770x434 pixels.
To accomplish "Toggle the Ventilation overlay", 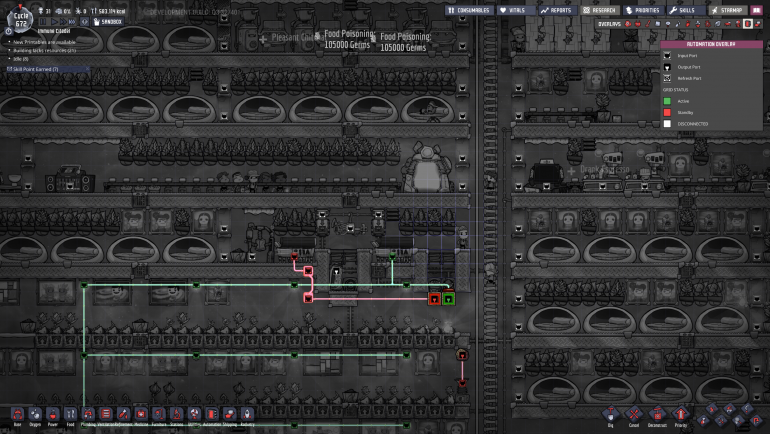I will pyautogui.click(x=688, y=24).
